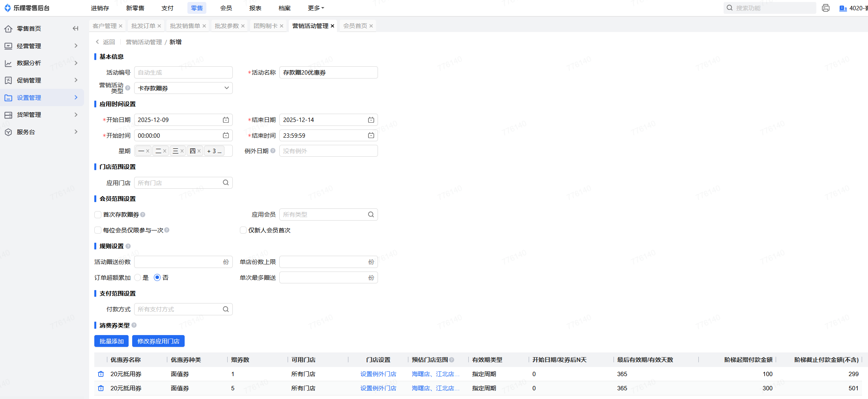Expand the 服务台 sidebar menu

point(42,132)
